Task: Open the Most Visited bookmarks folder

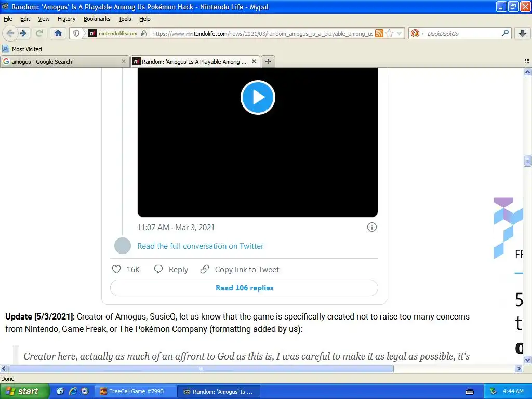Action: pyautogui.click(x=22, y=49)
